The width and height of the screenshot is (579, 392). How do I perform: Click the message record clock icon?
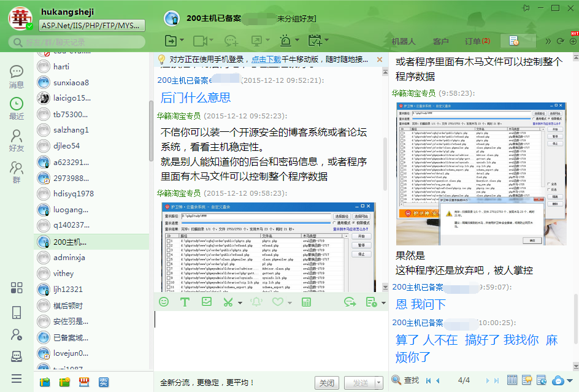tap(371, 302)
